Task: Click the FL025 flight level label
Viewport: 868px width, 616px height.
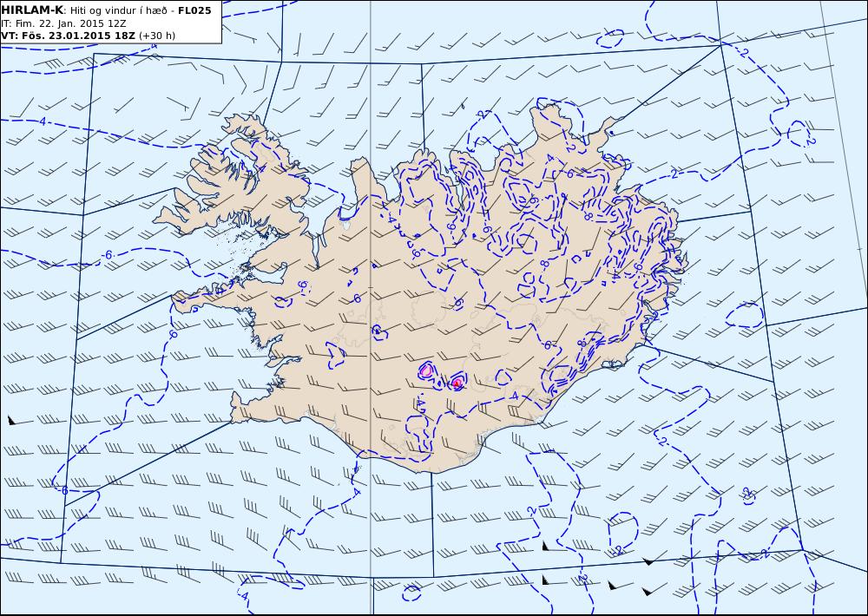Action: click(x=194, y=10)
